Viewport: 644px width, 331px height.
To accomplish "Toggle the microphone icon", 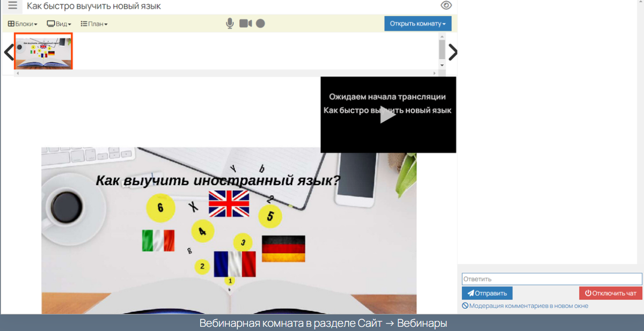I will pyautogui.click(x=230, y=23).
